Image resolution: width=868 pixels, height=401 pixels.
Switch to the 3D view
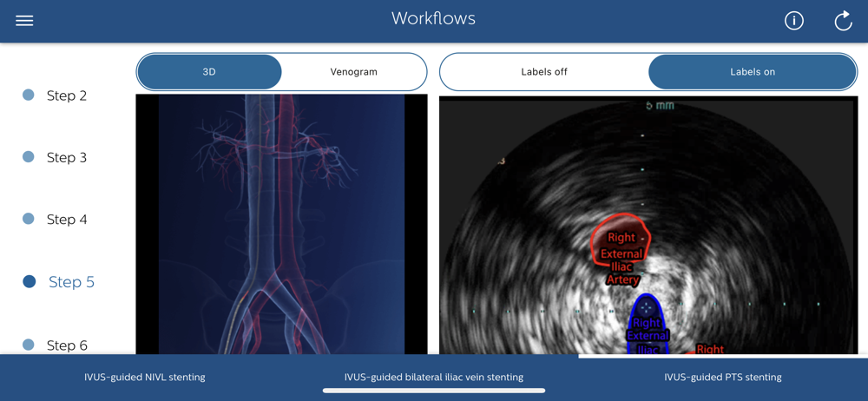pyautogui.click(x=209, y=72)
